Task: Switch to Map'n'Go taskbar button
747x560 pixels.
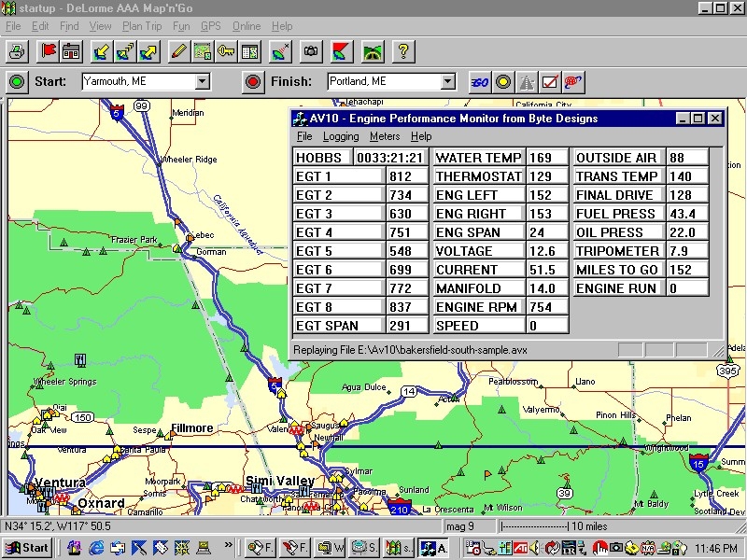Action: (x=400, y=548)
